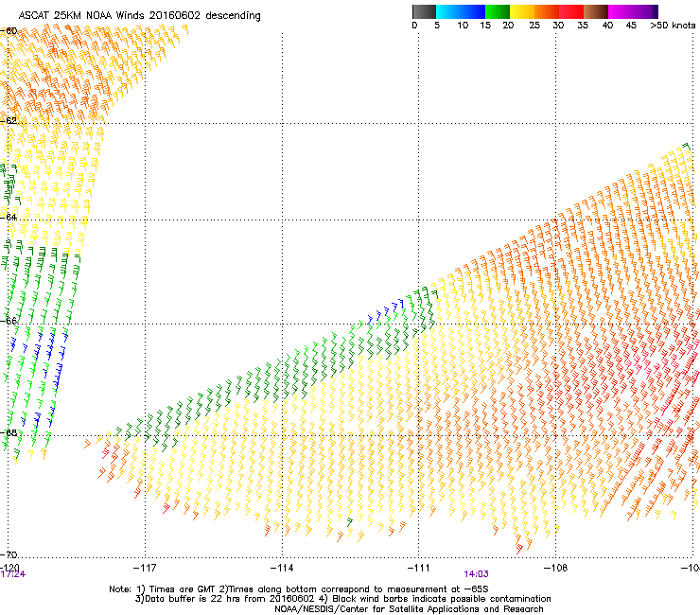Click the -68 latitude axis label
The image size is (700, 615).
pos(9,432)
